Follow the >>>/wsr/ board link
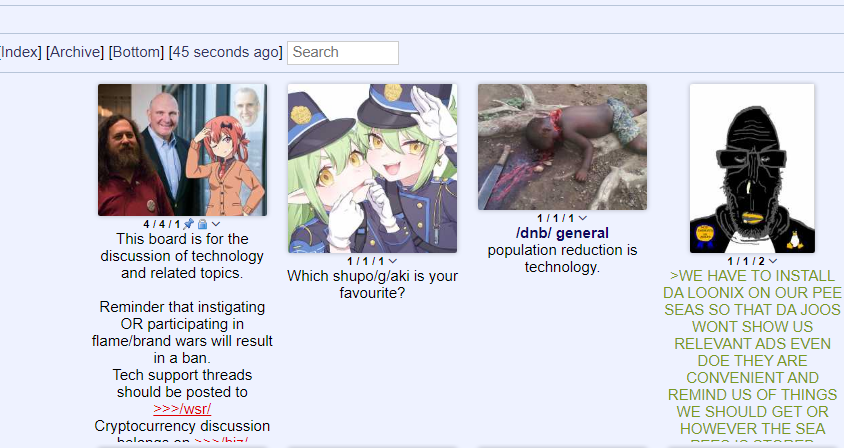Screen dimensions: 844x448 coord(182,409)
